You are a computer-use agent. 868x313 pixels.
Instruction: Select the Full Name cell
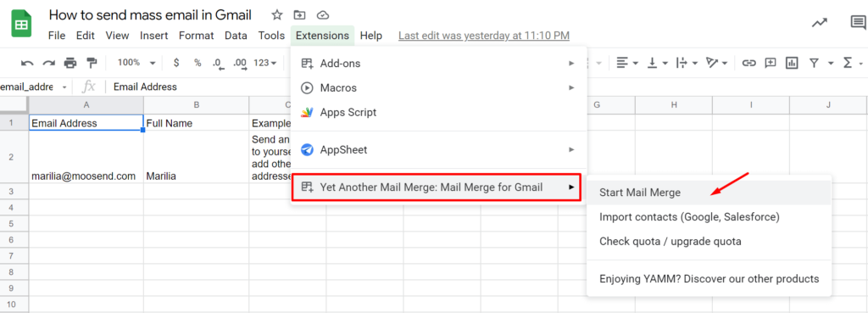(x=197, y=123)
